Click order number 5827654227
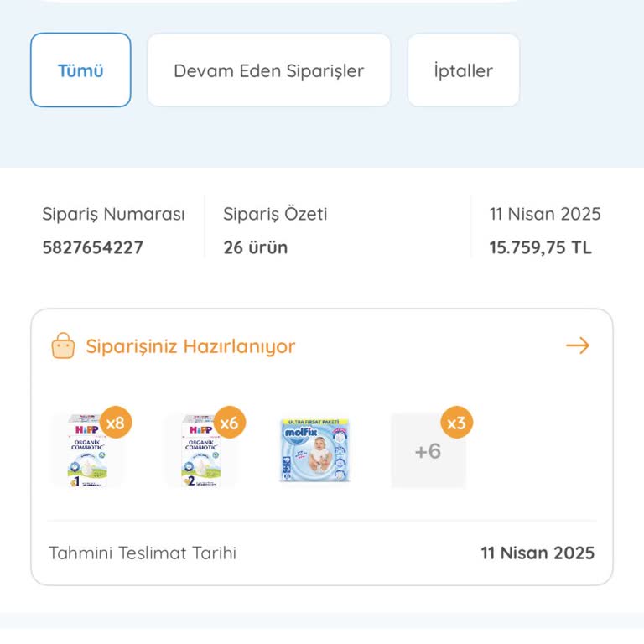 point(92,248)
